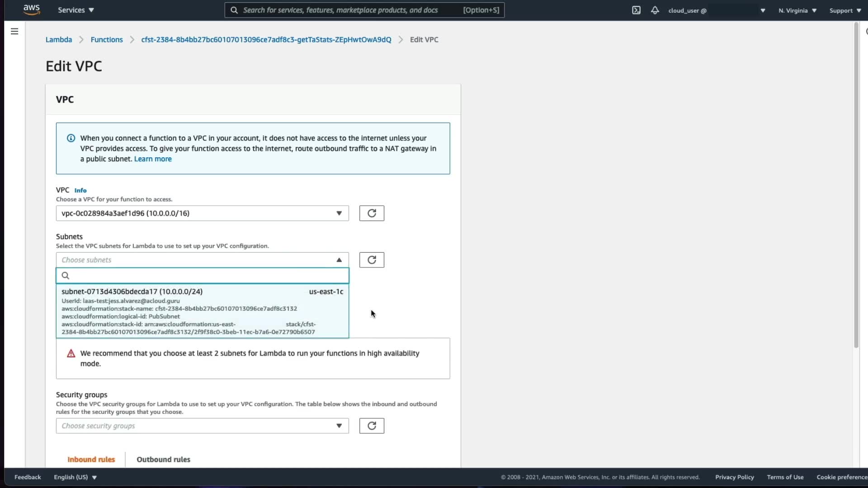Open the N. Virginia region selector
The width and height of the screenshot is (868, 488).
click(x=797, y=10)
